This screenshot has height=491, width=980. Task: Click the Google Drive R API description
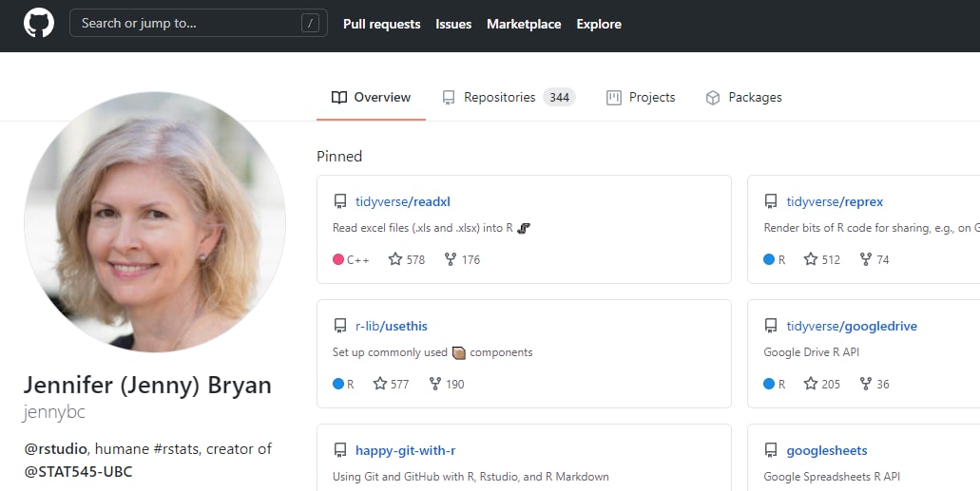811,352
